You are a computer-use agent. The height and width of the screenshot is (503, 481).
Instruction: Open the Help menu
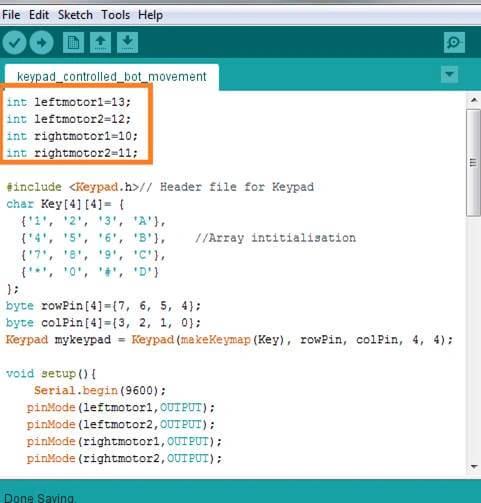point(150,15)
